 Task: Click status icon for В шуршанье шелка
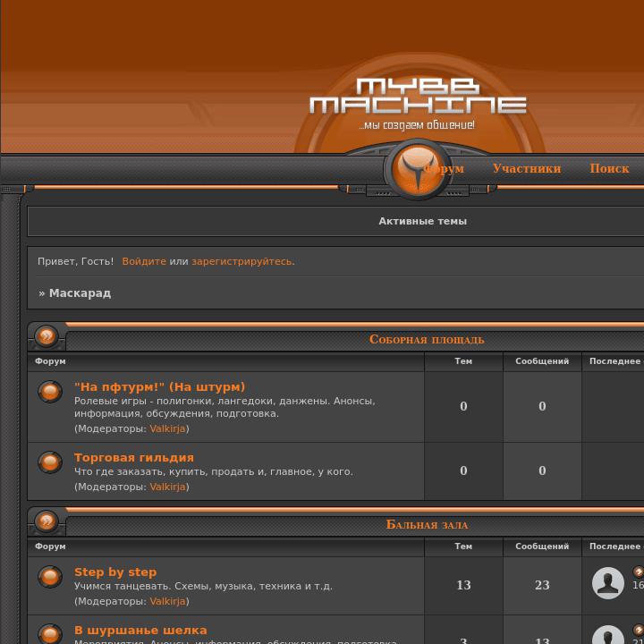50,634
